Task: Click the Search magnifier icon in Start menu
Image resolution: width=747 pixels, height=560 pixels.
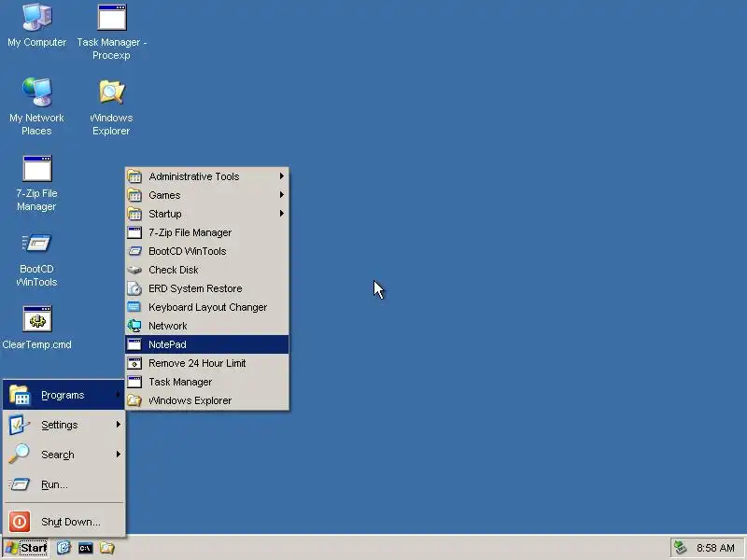Action: pos(19,454)
